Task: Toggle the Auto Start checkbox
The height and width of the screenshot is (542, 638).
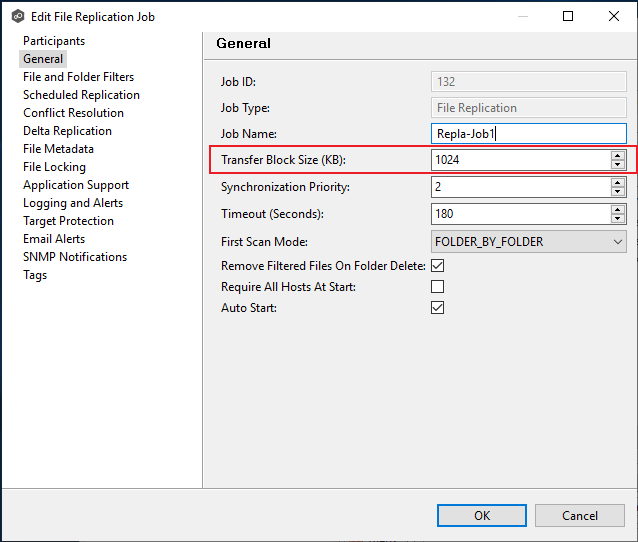Action: point(437,308)
